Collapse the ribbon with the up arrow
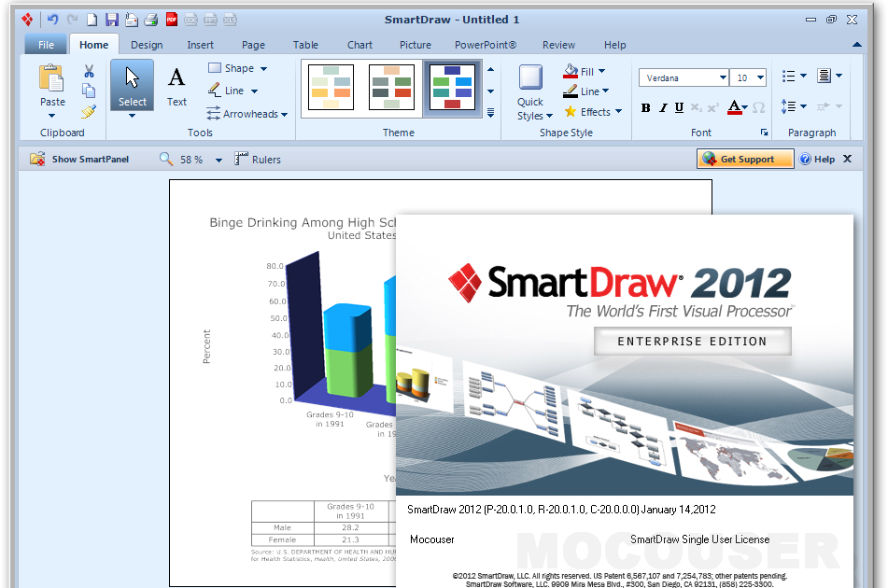888x588 pixels. click(x=857, y=45)
